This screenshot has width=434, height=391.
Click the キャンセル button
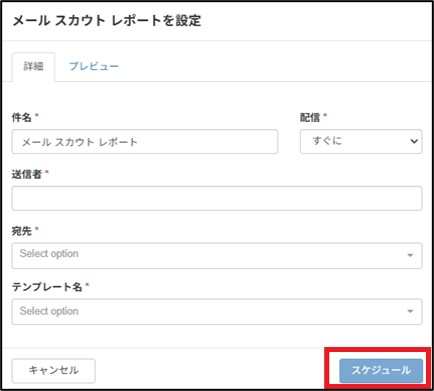[x=54, y=370]
